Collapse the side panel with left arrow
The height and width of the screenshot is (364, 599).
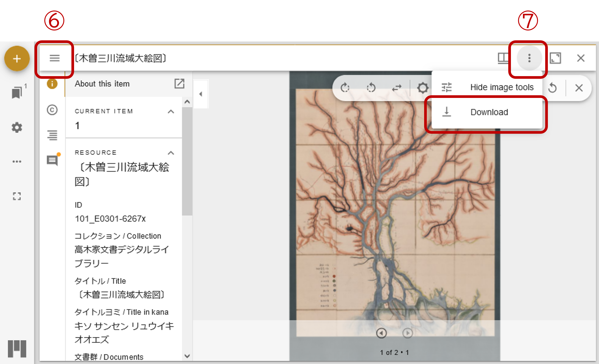point(201,94)
